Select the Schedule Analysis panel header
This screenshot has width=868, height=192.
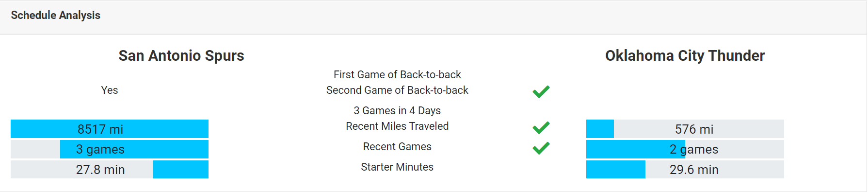click(434, 17)
